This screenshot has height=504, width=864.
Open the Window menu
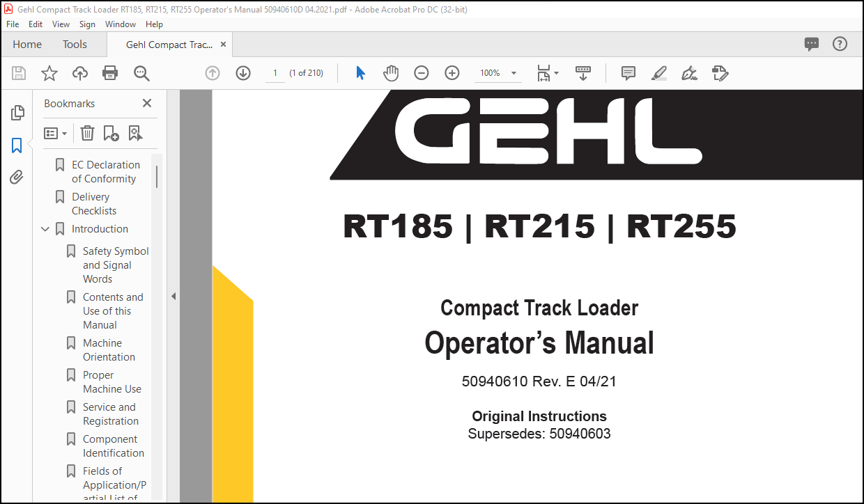coord(121,24)
